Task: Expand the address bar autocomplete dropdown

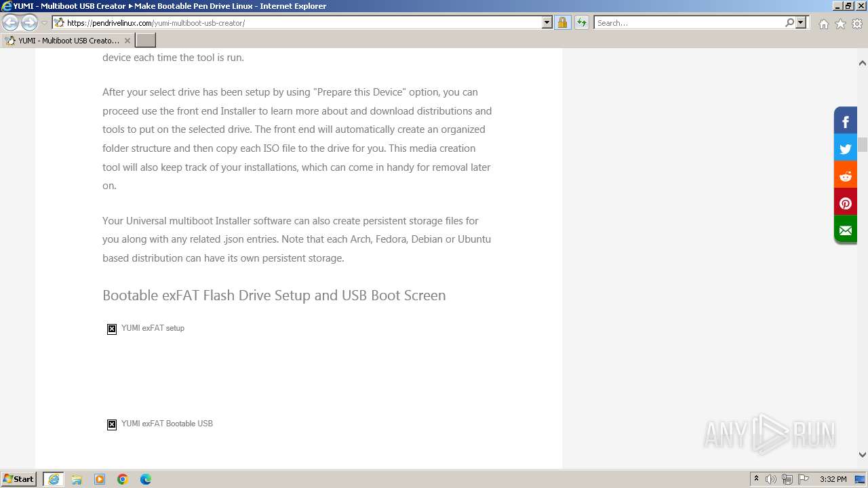Action: pos(547,22)
